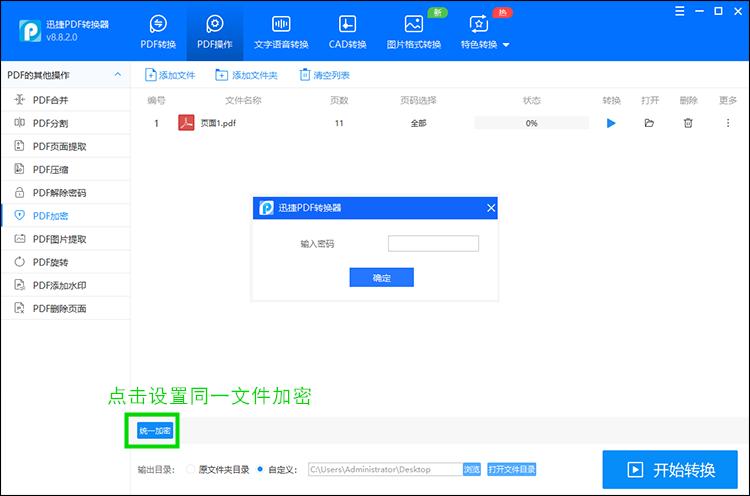Click the red PDF icon of 页面1.pdf

[186, 123]
